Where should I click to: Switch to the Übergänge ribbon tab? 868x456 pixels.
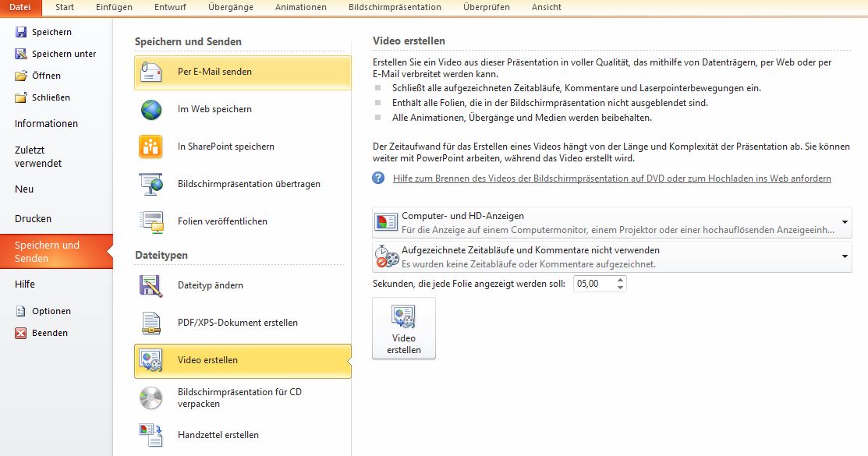click(229, 7)
